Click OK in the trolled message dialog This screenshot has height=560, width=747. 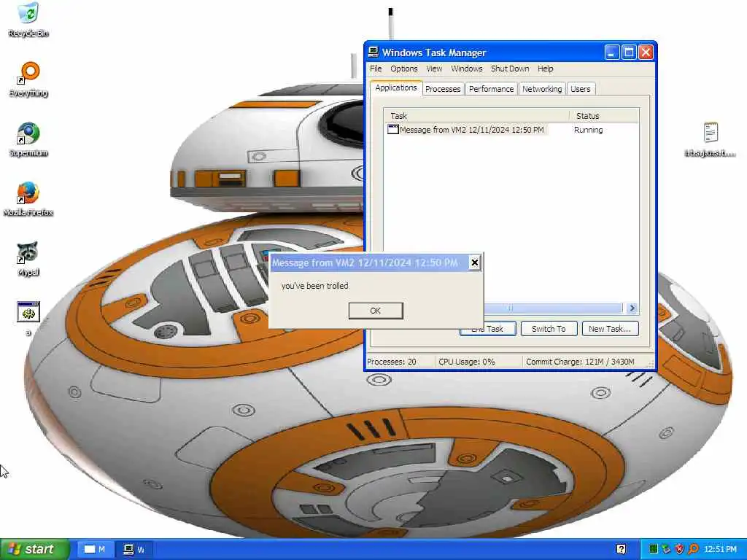point(376,311)
